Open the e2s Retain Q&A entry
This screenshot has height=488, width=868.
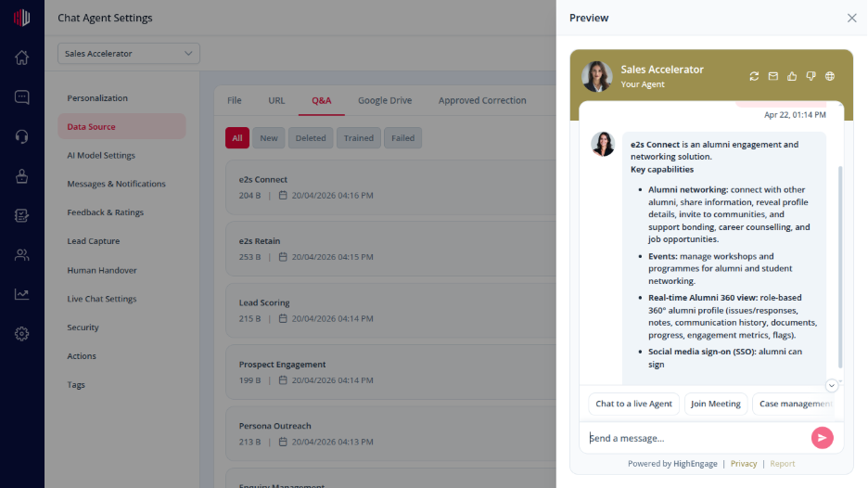click(x=390, y=249)
